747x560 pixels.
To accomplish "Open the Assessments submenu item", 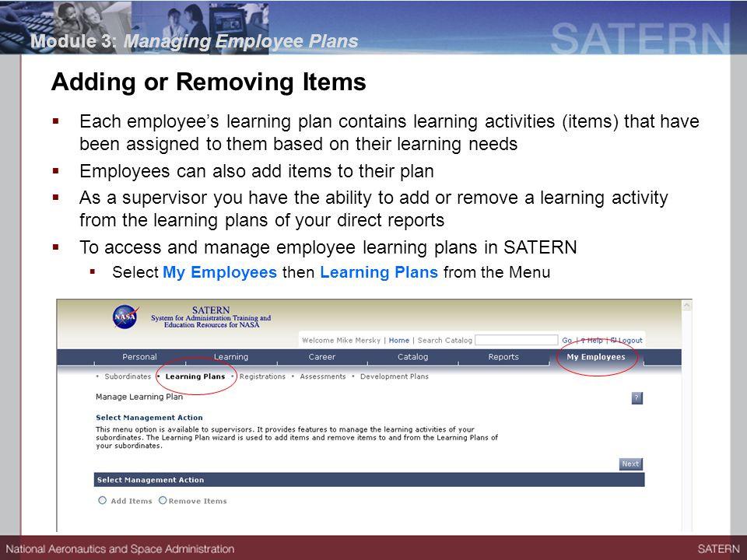I will pyautogui.click(x=323, y=376).
